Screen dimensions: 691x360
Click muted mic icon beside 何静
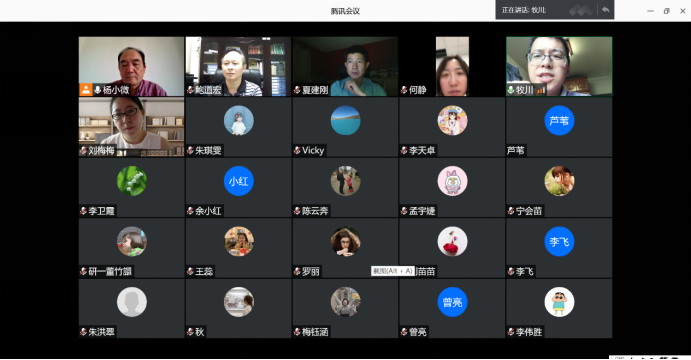pyautogui.click(x=404, y=90)
